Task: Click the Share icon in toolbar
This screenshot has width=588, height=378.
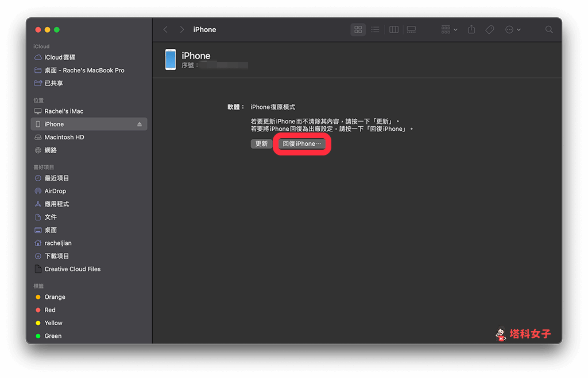Action: pos(471,30)
